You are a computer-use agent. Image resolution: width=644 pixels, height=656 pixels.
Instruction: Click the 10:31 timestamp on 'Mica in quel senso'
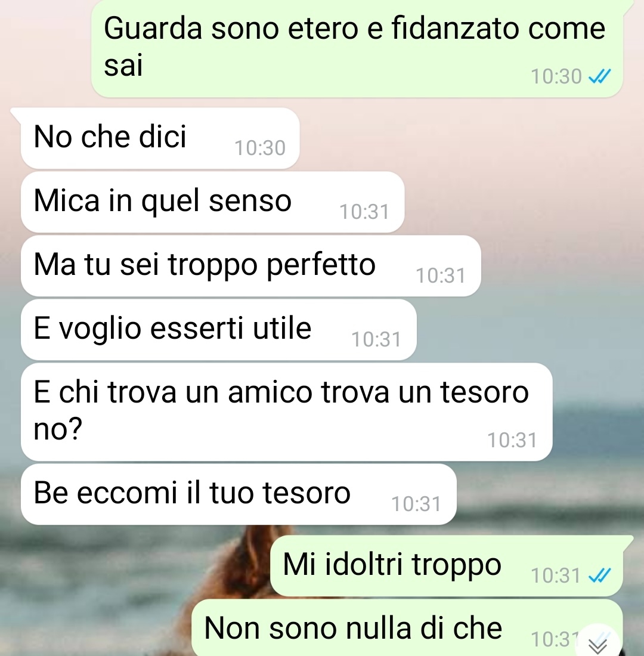[x=364, y=212]
